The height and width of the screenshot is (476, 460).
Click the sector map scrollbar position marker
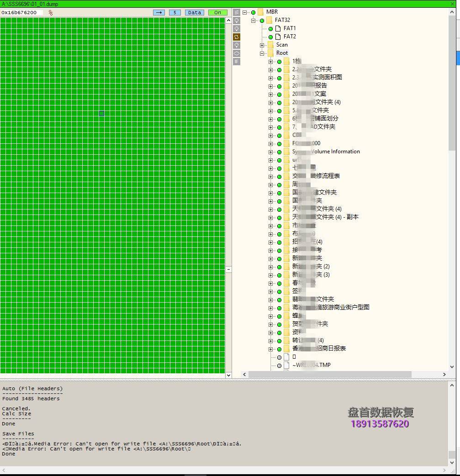pyautogui.click(x=228, y=269)
